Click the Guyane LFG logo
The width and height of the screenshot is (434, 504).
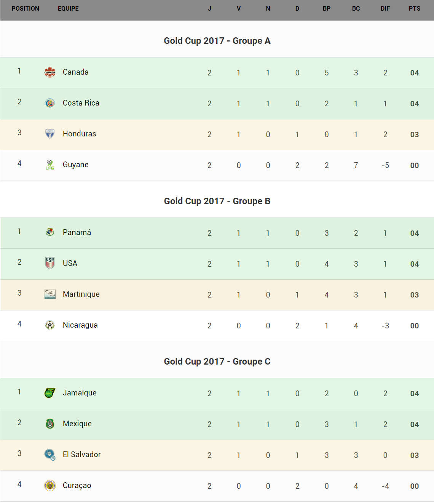click(x=50, y=165)
